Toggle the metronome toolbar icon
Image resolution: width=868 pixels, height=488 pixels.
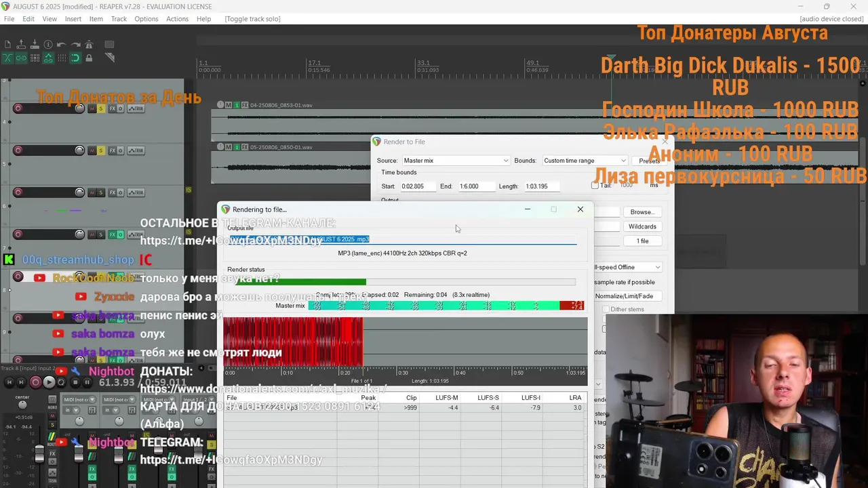click(x=89, y=45)
